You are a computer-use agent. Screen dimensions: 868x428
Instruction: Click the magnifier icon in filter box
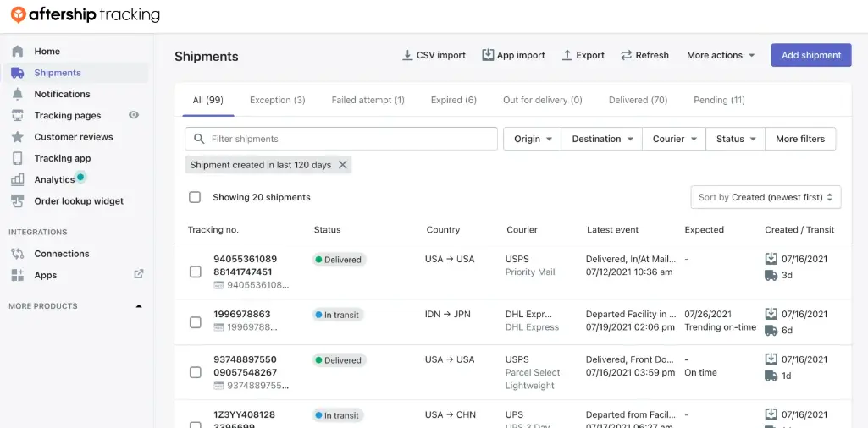click(199, 139)
